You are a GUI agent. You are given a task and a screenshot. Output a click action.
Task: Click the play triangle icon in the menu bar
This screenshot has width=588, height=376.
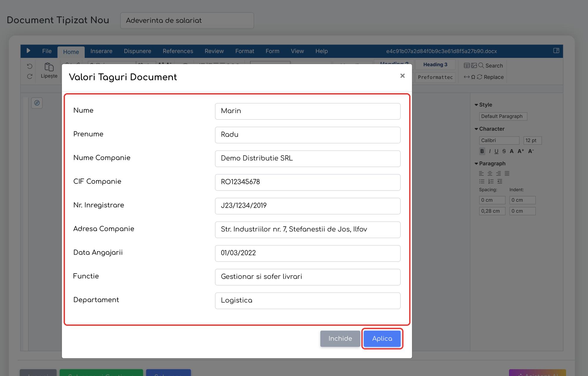coord(28,51)
